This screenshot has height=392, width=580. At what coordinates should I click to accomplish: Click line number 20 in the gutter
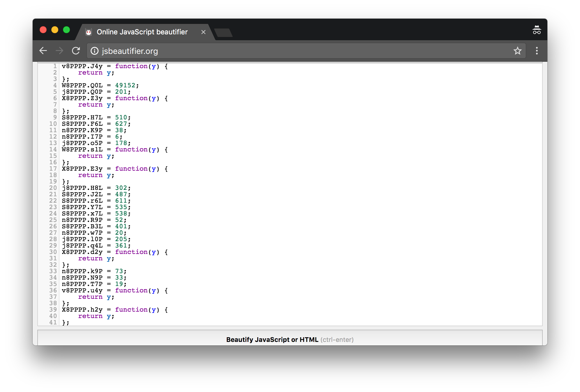[x=53, y=188]
